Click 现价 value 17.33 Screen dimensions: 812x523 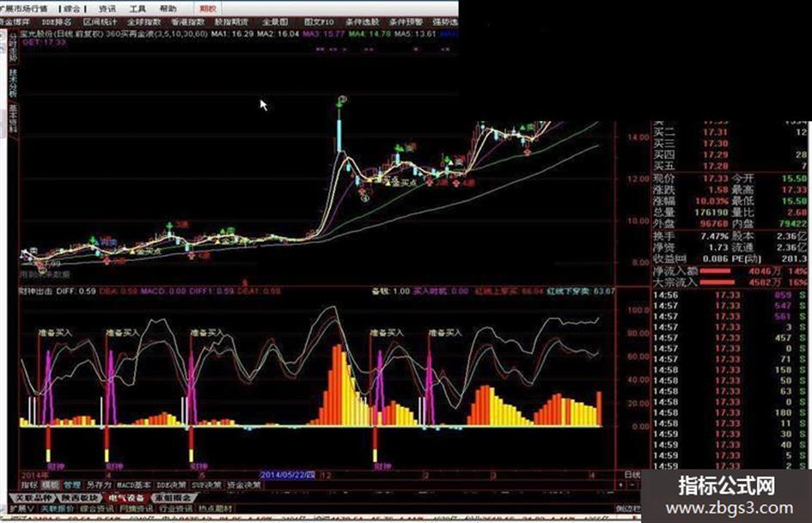[x=715, y=178]
